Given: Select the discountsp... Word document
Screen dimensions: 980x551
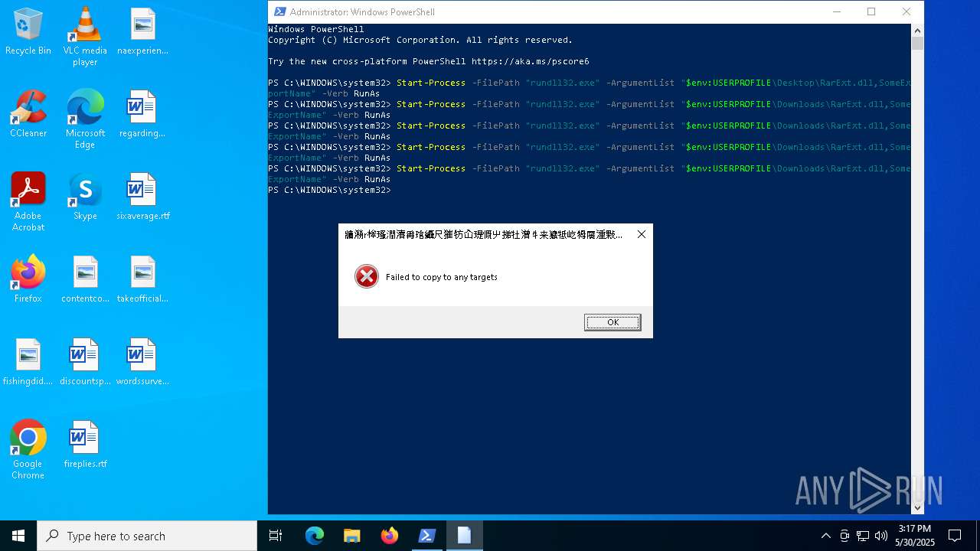Looking at the screenshot, I should 85,363.
